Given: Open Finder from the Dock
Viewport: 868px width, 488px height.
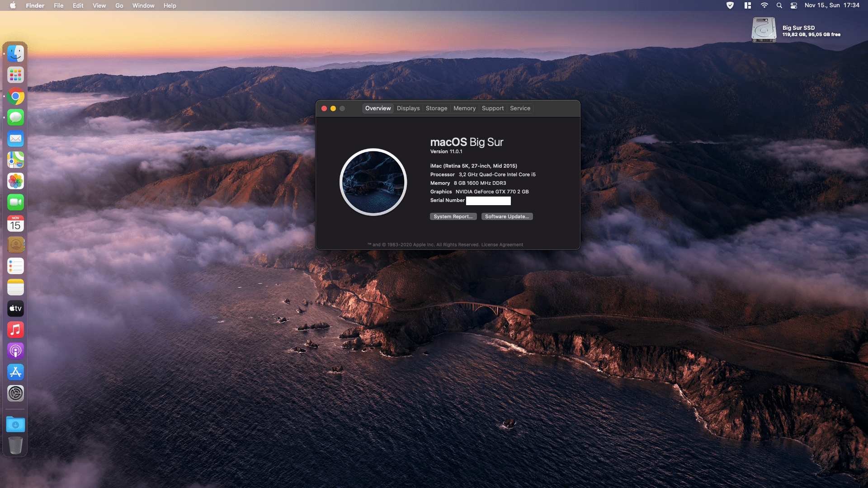Looking at the screenshot, I should (x=15, y=54).
